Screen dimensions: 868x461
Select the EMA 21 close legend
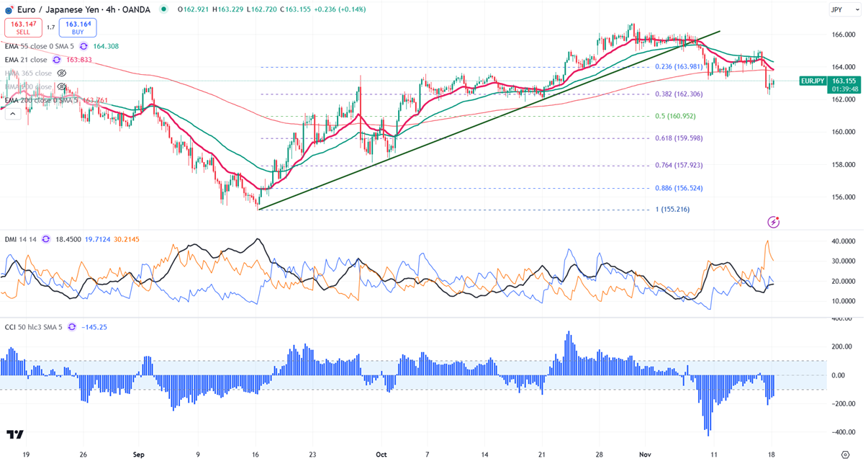pyautogui.click(x=25, y=60)
